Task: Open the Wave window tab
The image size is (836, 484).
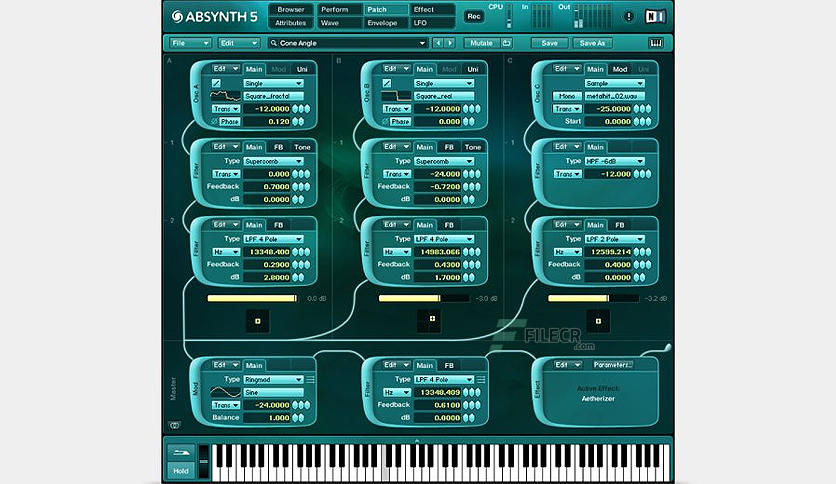Action: pyautogui.click(x=339, y=23)
